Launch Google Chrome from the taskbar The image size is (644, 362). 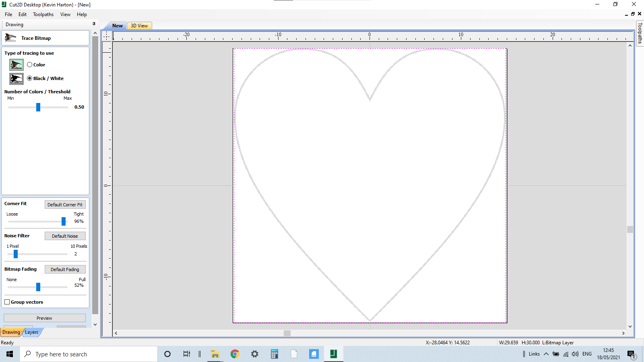235,354
